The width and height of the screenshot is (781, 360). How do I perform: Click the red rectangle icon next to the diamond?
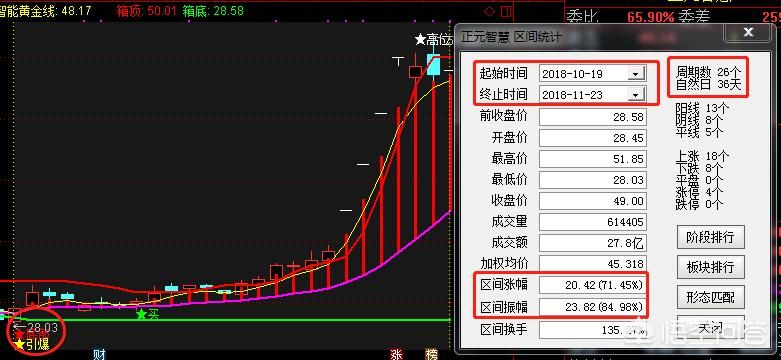[506, 11]
